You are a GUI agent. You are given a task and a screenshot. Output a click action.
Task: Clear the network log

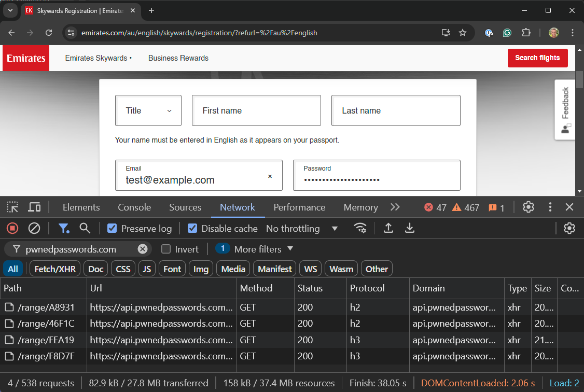[x=34, y=228]
